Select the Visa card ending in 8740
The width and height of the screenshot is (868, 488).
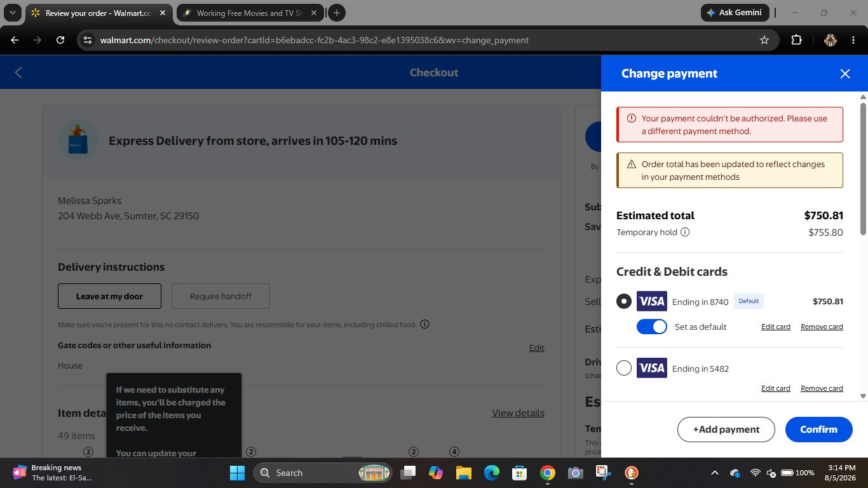[624, 301]
